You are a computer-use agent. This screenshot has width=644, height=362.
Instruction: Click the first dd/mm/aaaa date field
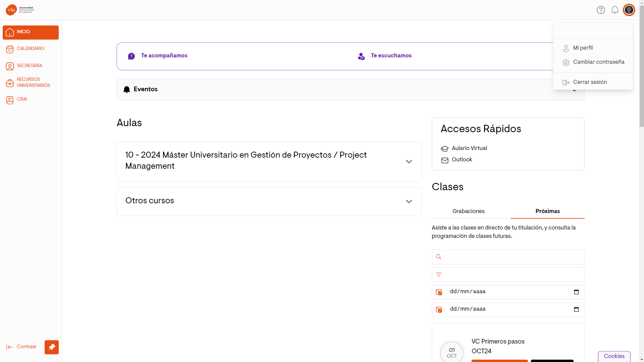[508, 292]
